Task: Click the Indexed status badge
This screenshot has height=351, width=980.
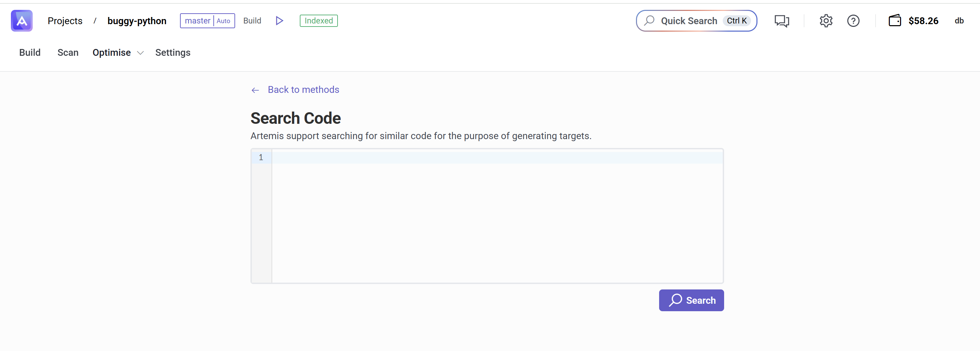Action: coord(318,21)
